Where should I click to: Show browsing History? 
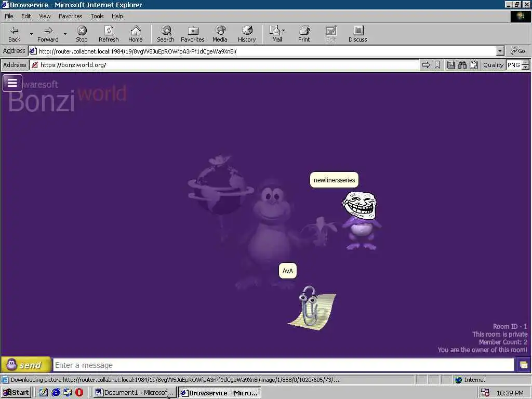click(247, 34)
